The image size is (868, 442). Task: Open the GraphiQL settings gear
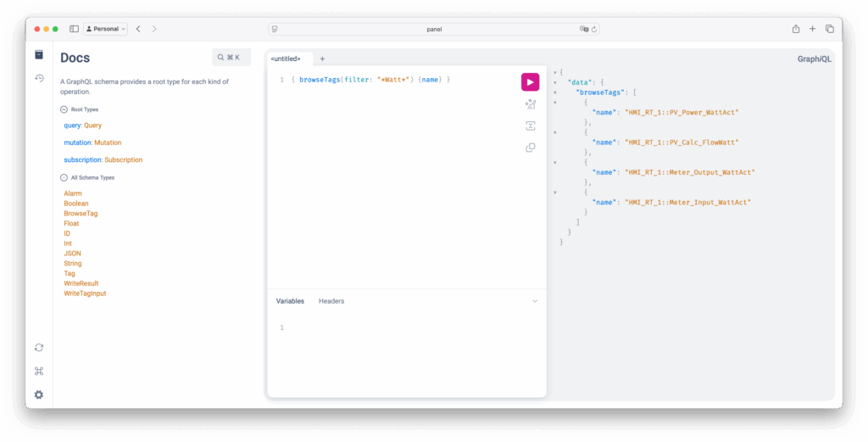point(39,394)
